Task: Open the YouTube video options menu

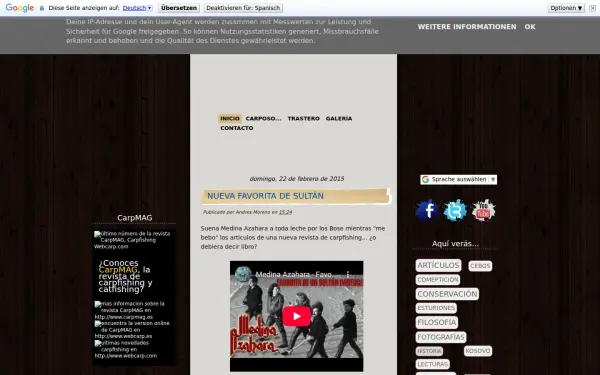Action: point(347,274)
